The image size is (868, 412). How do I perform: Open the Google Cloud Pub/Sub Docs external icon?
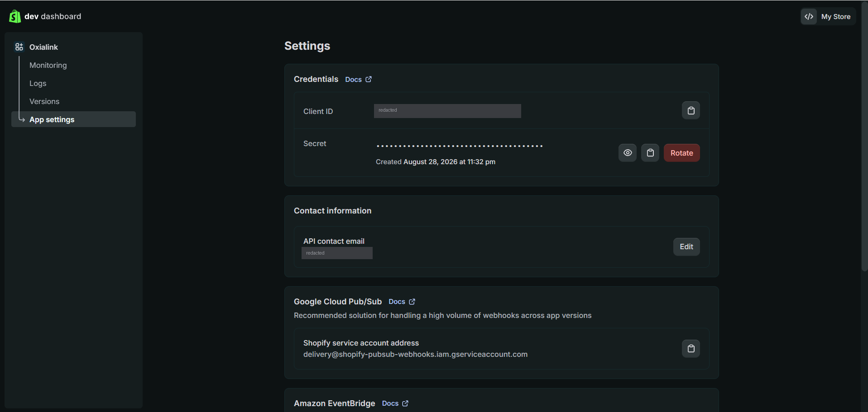(x=412, y=302)
